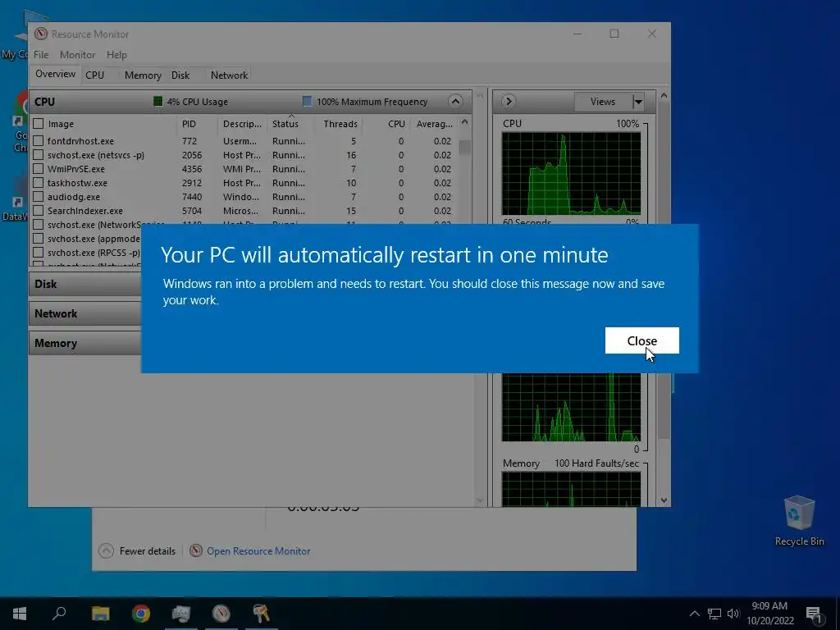This screenshot has width=840, height=630.
Task: Open taskbar search magnifier
Action: click(x=59, y=614)
